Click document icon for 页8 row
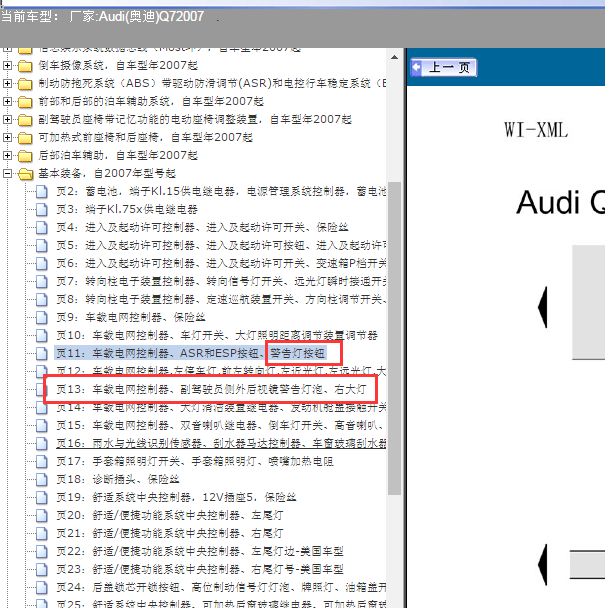Screen dimensions: 605x608 point(42,299)
